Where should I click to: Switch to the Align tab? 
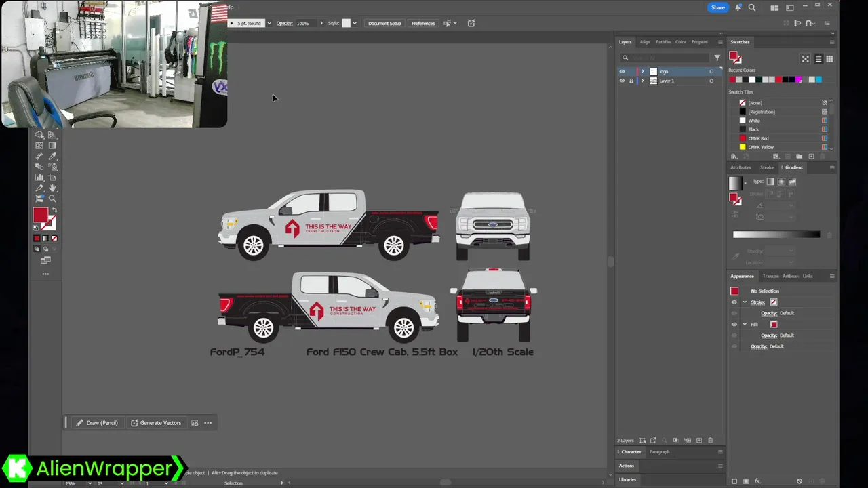click(645, 42)
